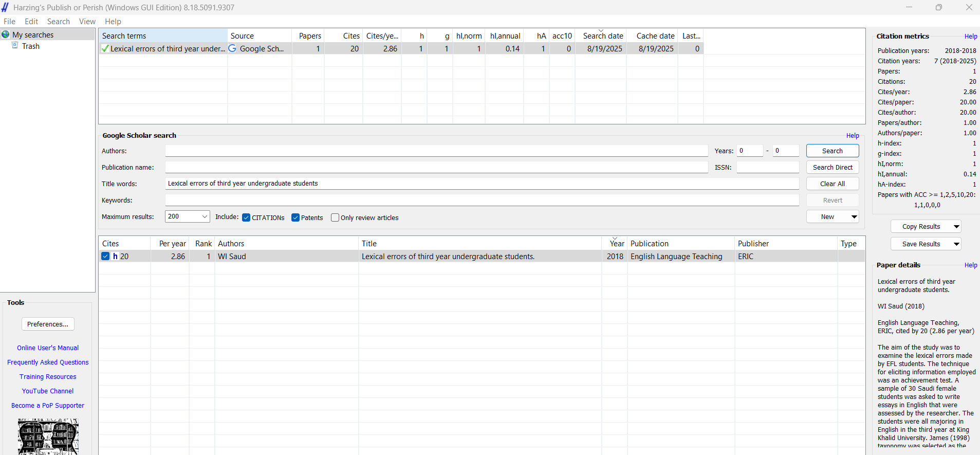The image size is (980, 455).
Task: Select the 'Lexical errors of third year under...' search row
Action: (401, 48)
